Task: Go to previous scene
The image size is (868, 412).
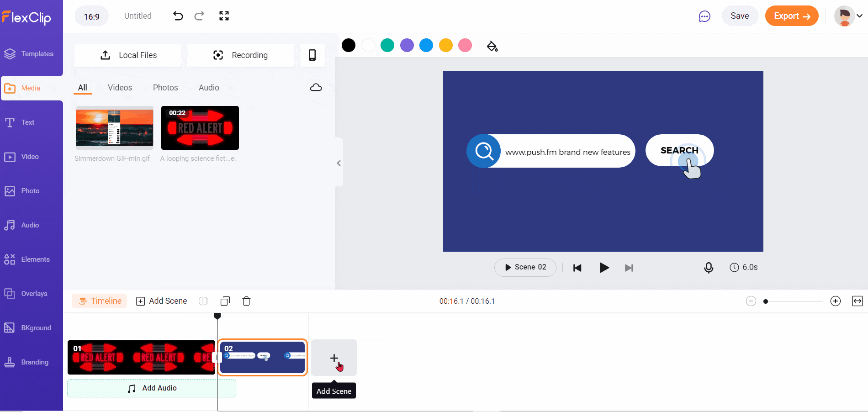Action: 577,268
